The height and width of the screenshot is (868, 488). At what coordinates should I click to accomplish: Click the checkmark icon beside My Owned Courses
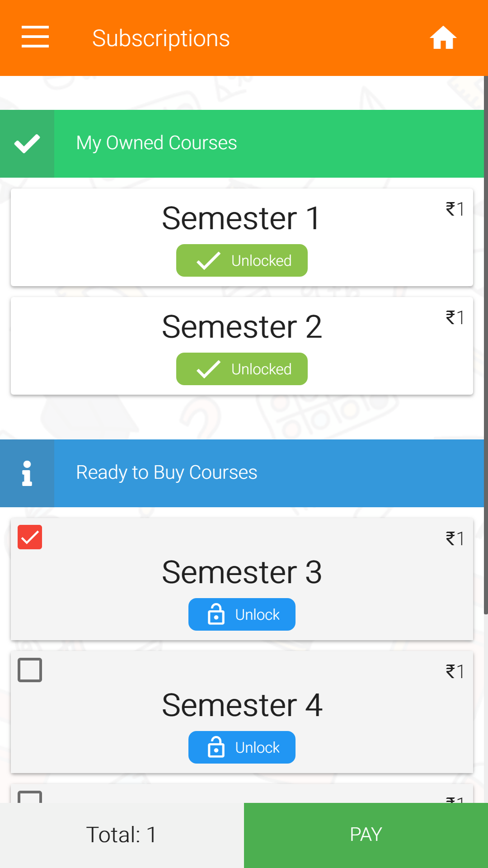point(27,144)
